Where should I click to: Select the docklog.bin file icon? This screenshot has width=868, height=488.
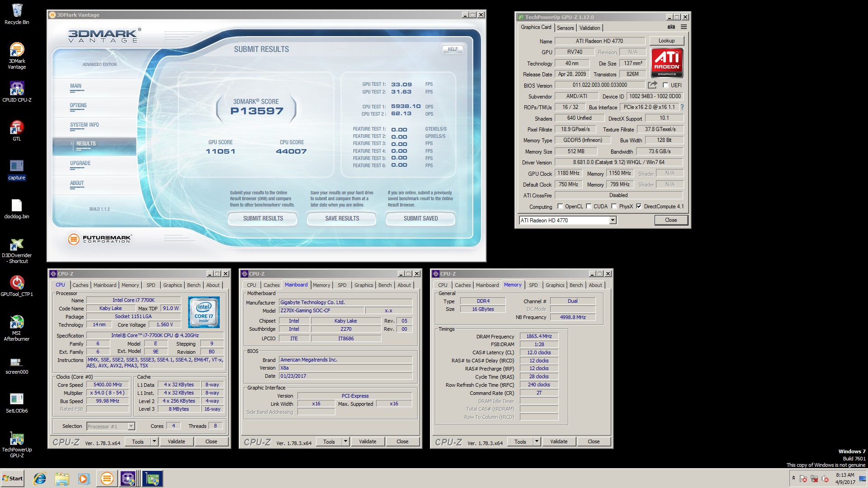pos(17,209)
